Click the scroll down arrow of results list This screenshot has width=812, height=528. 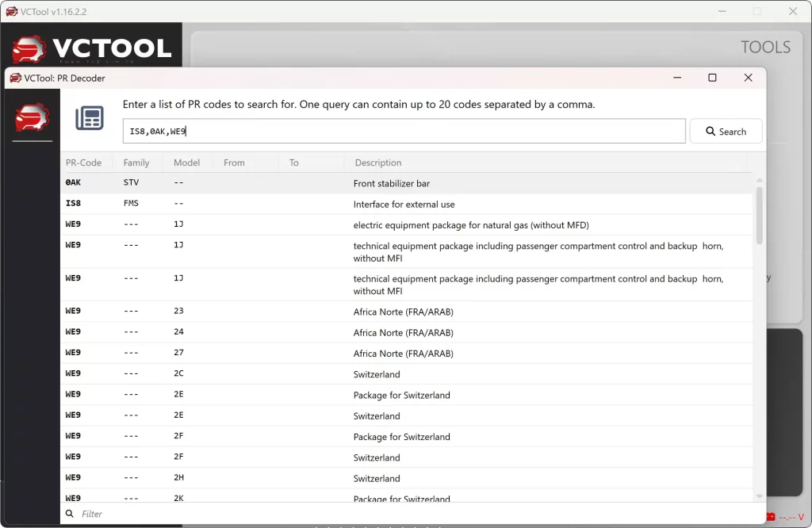click(x=759, y=496)
